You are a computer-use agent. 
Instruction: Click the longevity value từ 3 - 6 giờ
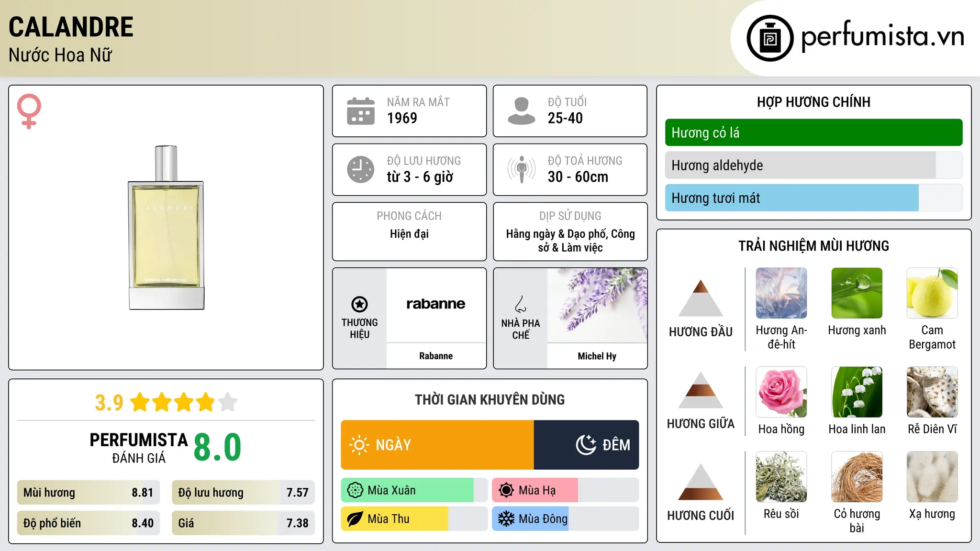tap(420, 177)
